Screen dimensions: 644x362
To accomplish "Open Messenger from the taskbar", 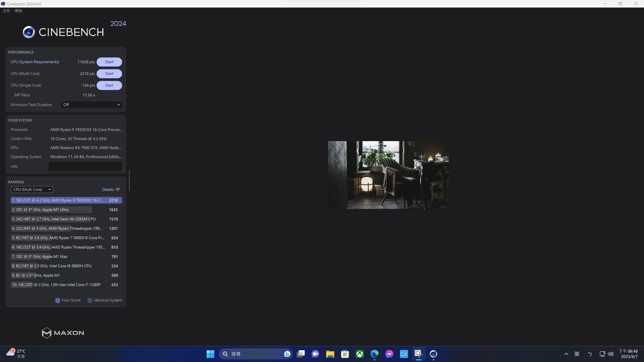I will [x=389, y=354].
